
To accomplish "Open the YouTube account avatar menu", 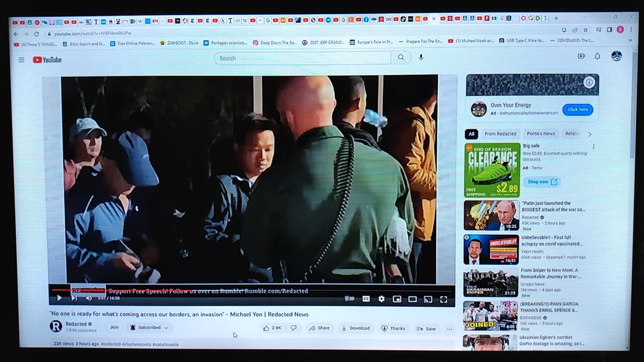I will (x=616, y=56).
